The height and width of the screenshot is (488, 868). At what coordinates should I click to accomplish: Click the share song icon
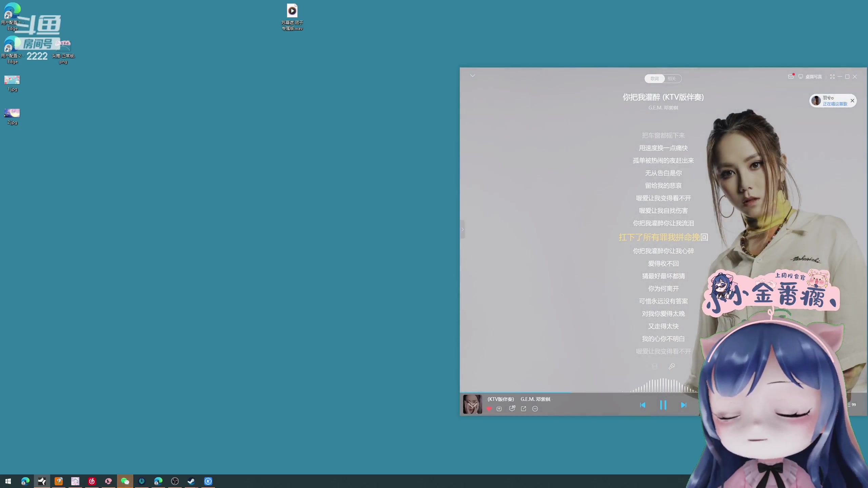[524, 409]
